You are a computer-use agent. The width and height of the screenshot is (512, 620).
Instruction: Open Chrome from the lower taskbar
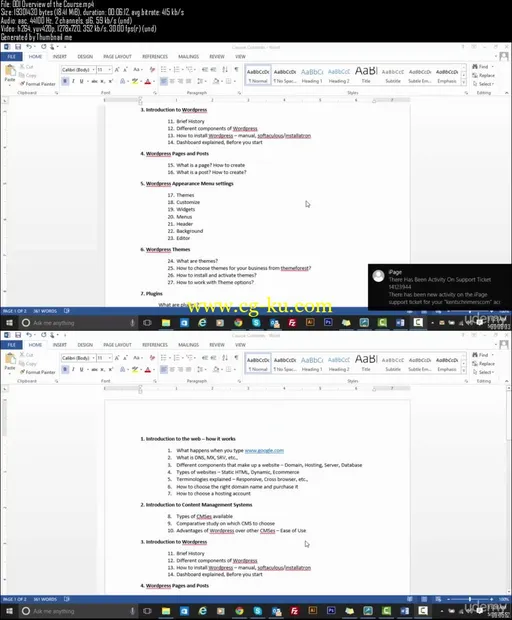tap(239, 611)
